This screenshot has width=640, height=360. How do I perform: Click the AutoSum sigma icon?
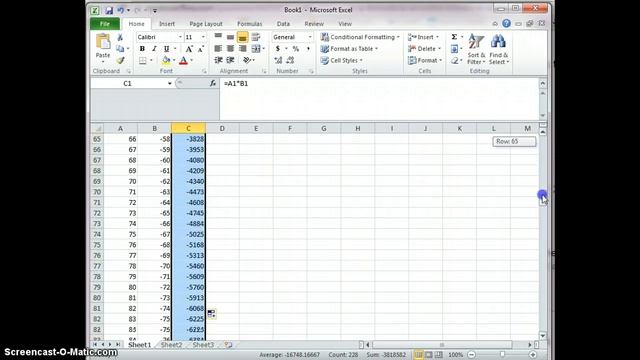[x=454, y=37]
